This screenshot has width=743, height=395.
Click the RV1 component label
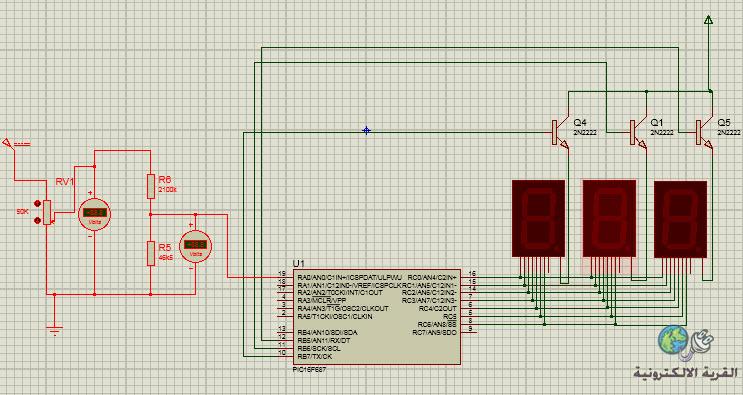click(65, 182)
